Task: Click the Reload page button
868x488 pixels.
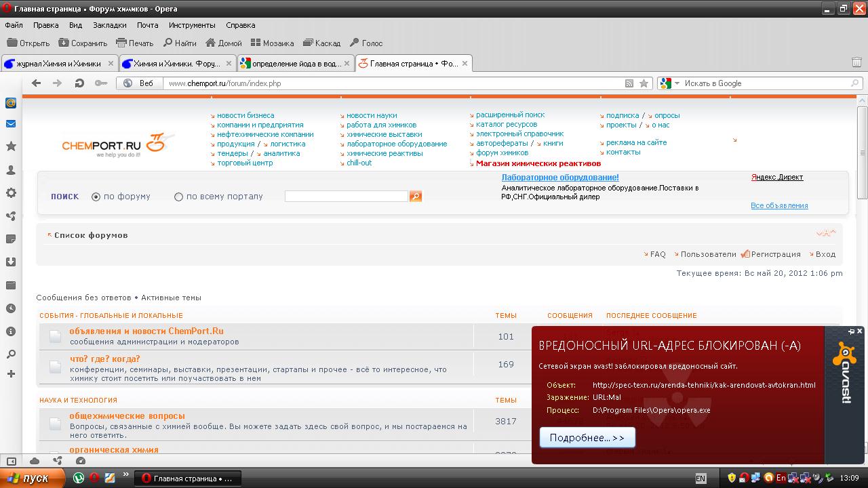Action: click(79, 83)
